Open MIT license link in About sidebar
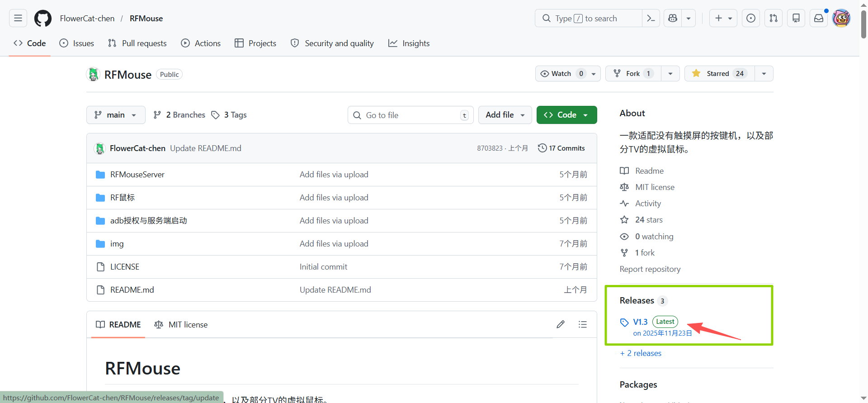The image size is (868, 403). pos(647,187)
